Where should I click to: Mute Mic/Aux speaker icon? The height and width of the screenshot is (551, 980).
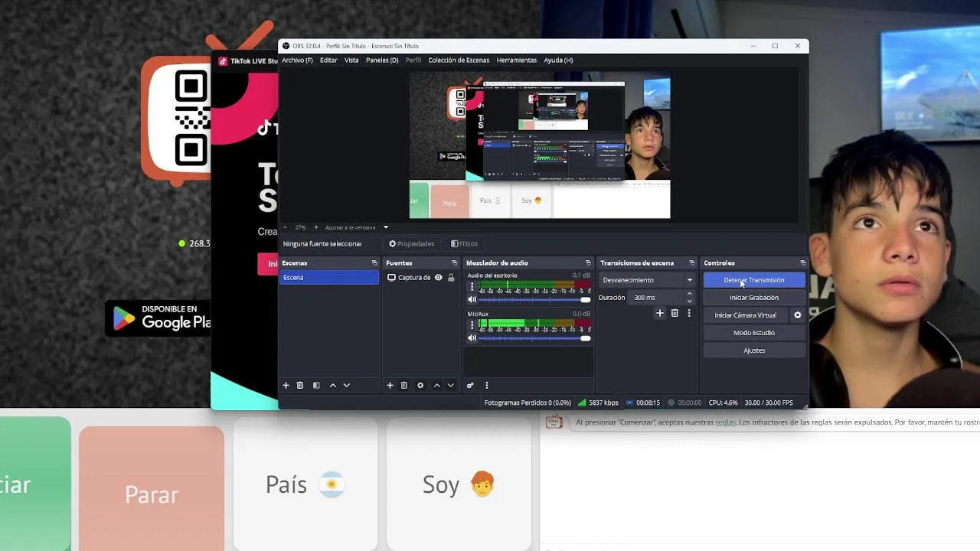[472, 338]
